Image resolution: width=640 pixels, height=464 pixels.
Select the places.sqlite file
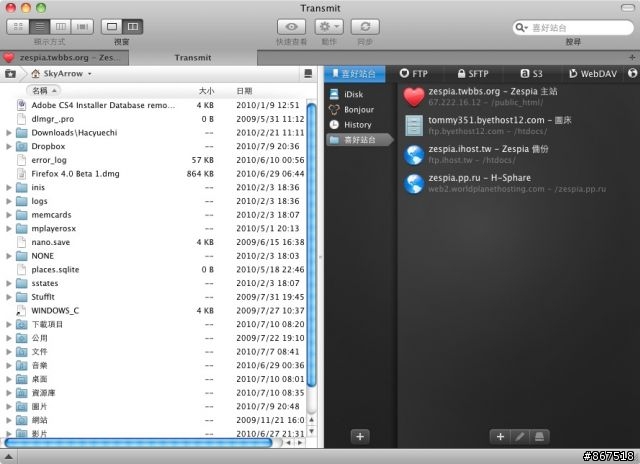click(155, 269)
